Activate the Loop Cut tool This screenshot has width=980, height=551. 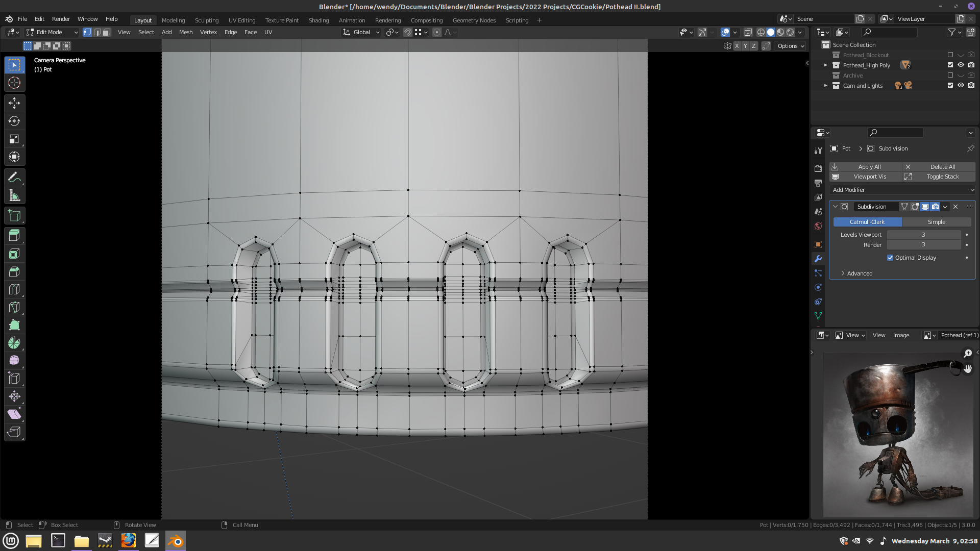tap(14, 289)
